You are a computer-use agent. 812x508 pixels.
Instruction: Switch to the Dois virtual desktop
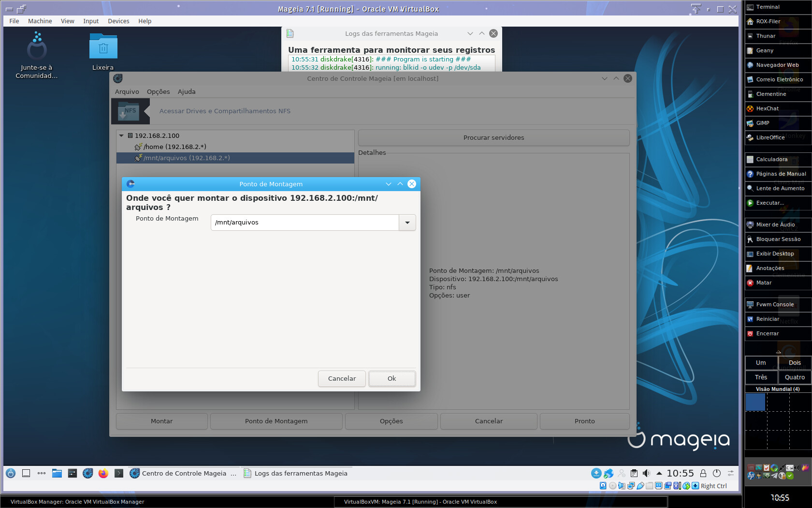point(795,362)
